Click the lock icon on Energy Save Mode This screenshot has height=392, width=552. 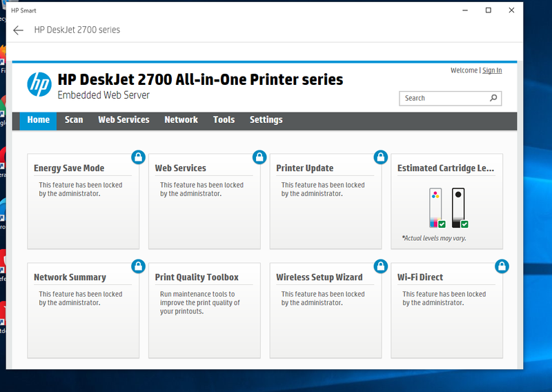tap(139, 157)
